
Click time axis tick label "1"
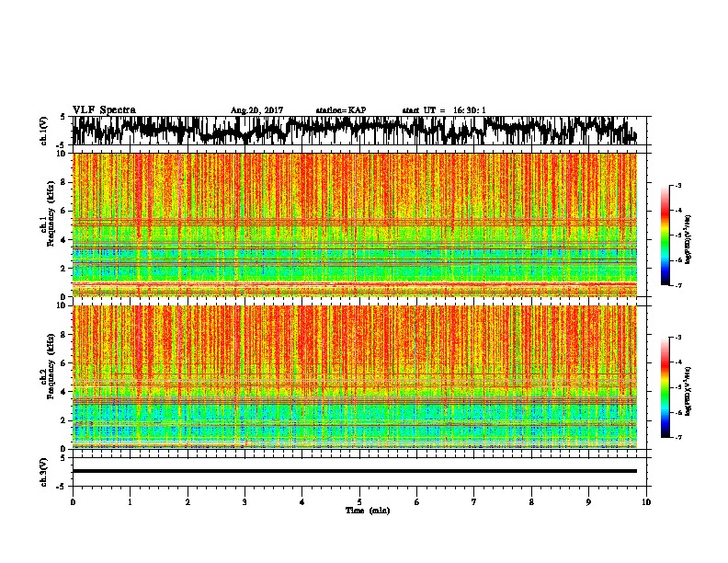click(130, 502)
